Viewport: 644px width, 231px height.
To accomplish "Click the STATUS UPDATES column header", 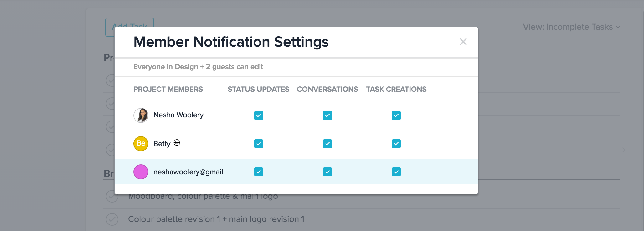I will (x=258, y=89).
